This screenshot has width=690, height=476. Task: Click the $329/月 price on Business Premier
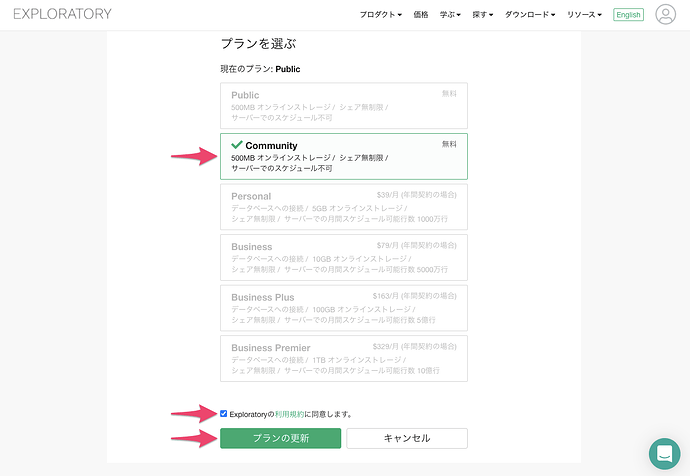click(x=415, y=346)
